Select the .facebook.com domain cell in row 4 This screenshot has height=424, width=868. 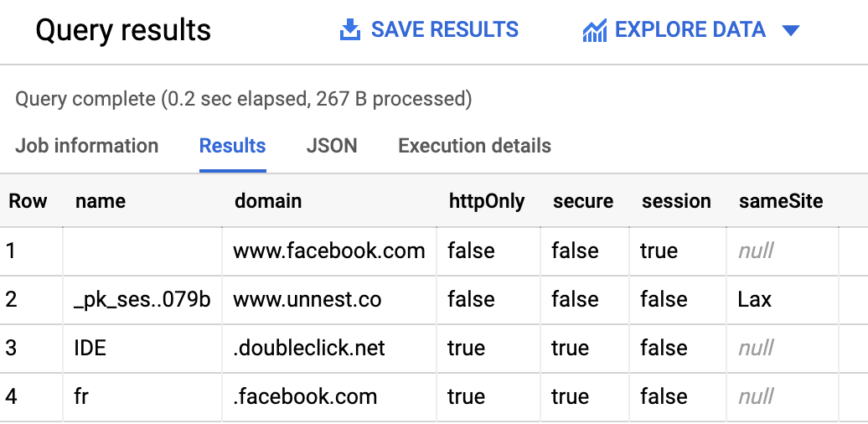(x=328, y=397)
